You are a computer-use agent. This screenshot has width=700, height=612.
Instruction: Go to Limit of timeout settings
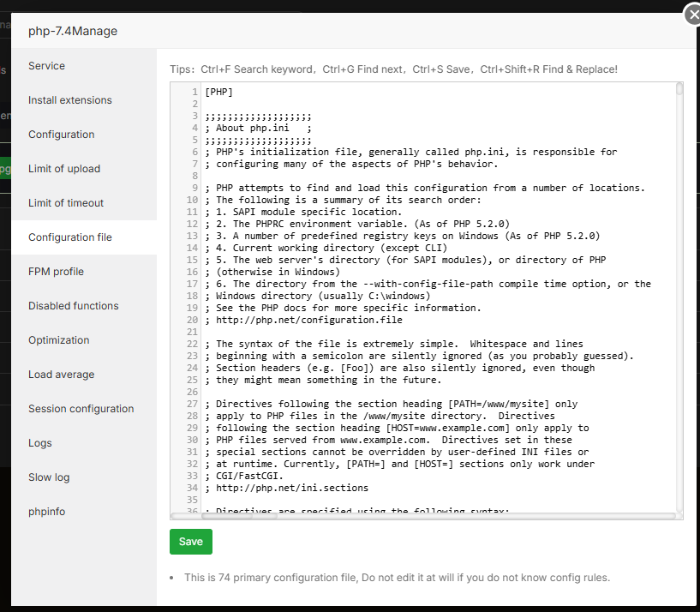point(66,203)
